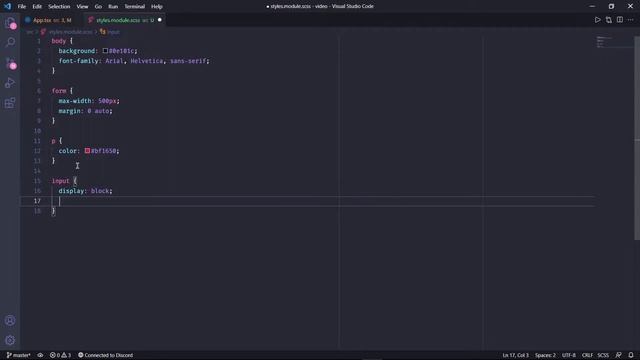
Task: Open the Accounts menu icon
Action: click(10, 320)
